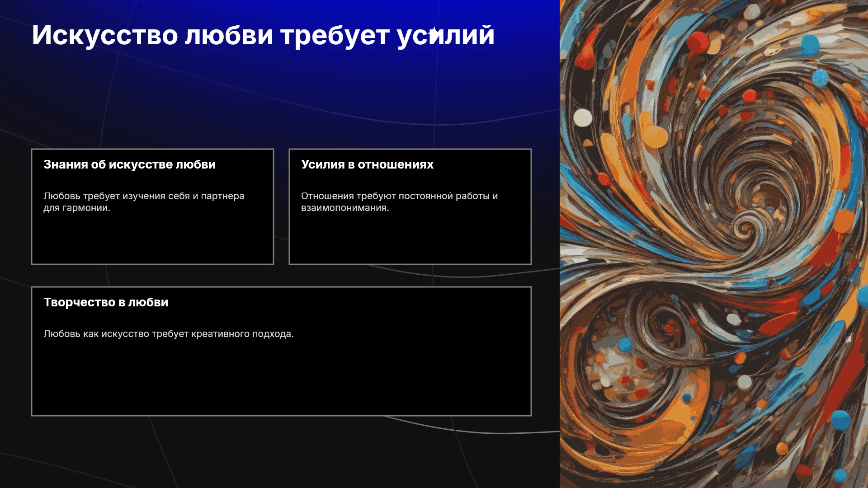
Task: Click the white dot in the painting
Action: pyautogui.click(x=583, y=117)
